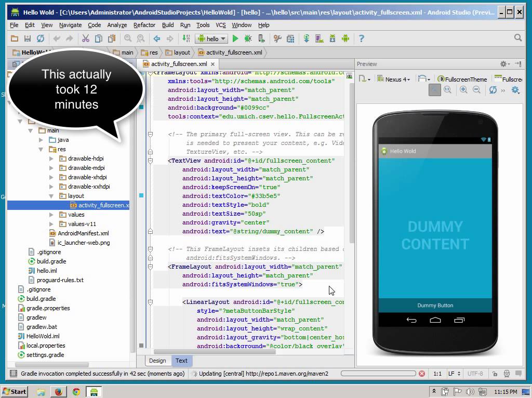The height and width of the screenshot is (398, 532).
Task: Click the Attach debugger to process icon
Action: click(x=261, y=38)
